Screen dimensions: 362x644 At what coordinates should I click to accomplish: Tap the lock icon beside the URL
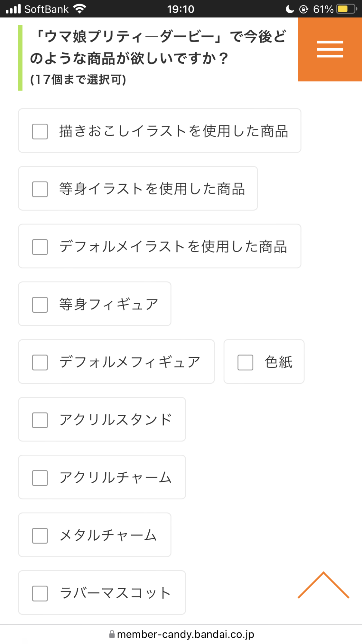coord(112,634)
